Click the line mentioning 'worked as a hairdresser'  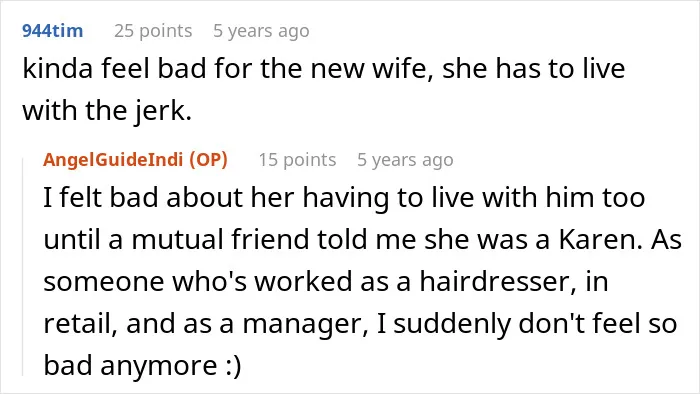point(325,281)
